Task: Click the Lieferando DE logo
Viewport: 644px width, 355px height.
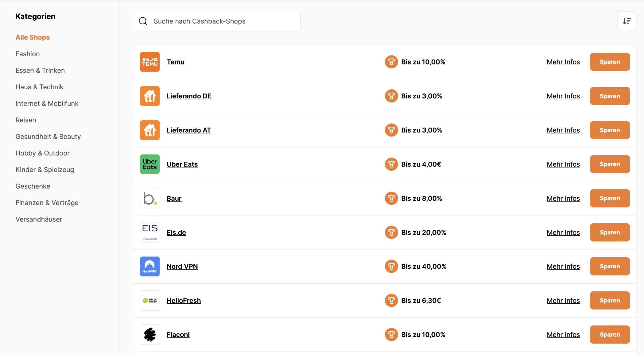Action: tap(150, 96)
